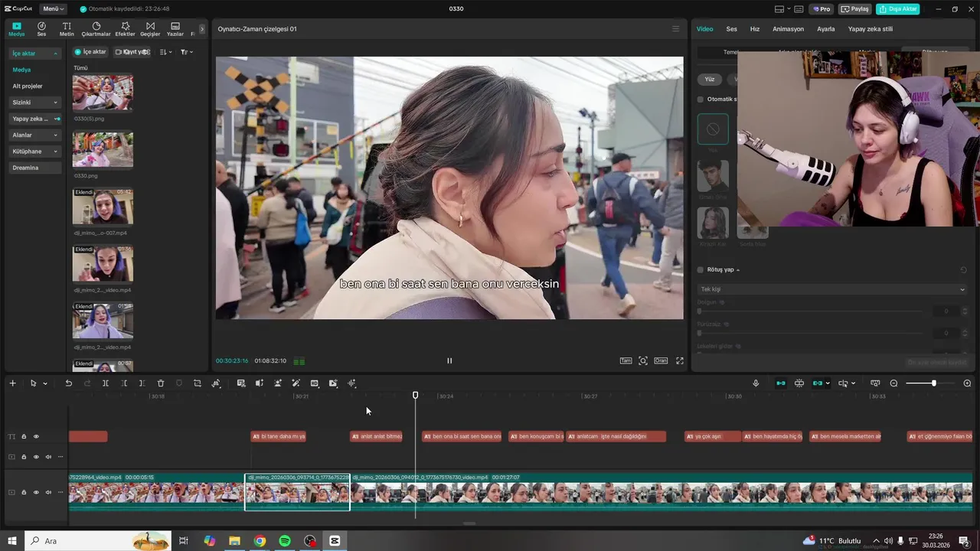
Task: Zoom out the timeline
Action: click(x=893, y=383)
